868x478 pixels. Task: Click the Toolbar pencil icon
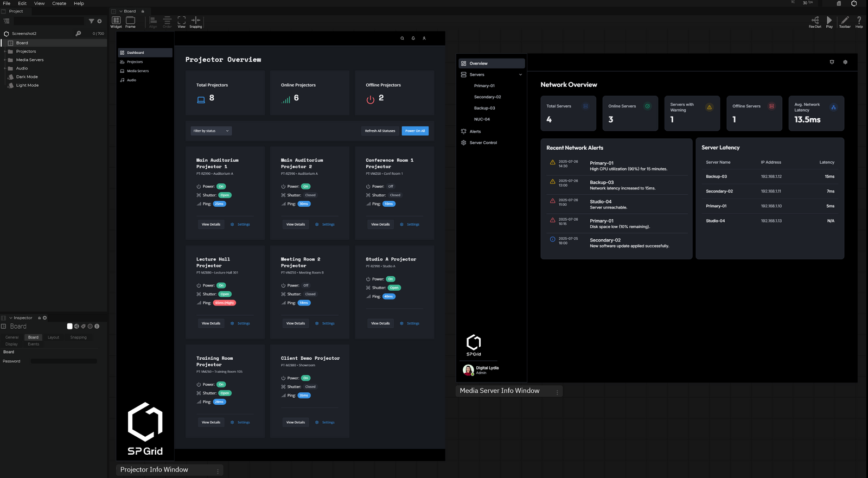(845, 21)
